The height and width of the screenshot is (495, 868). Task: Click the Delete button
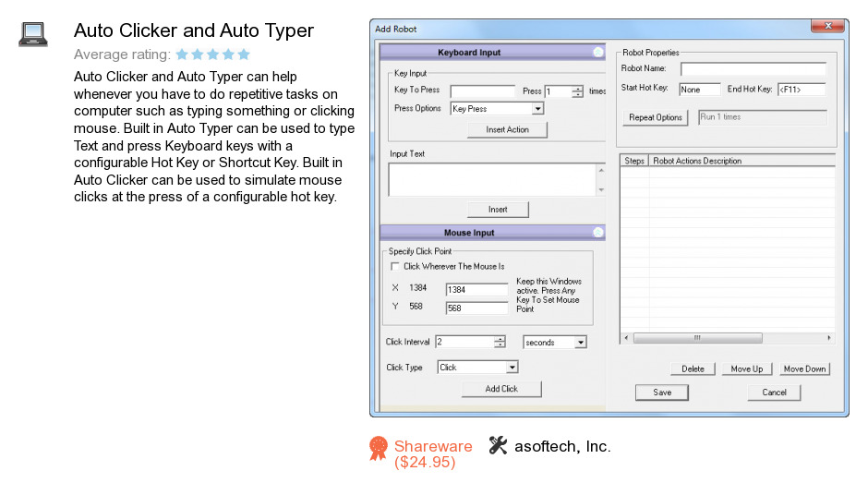click(x=693, y=368)
